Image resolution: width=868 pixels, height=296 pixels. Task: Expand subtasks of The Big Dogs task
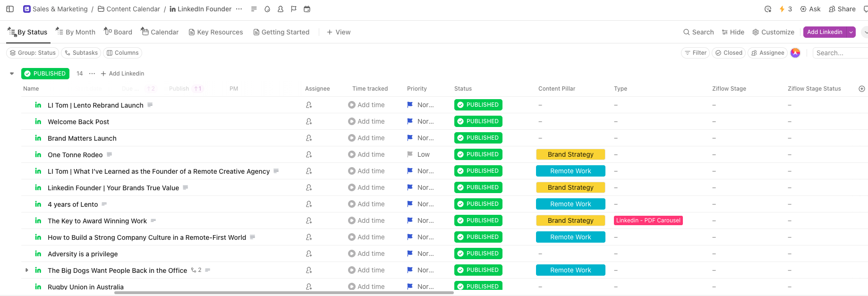coord(27,270)
